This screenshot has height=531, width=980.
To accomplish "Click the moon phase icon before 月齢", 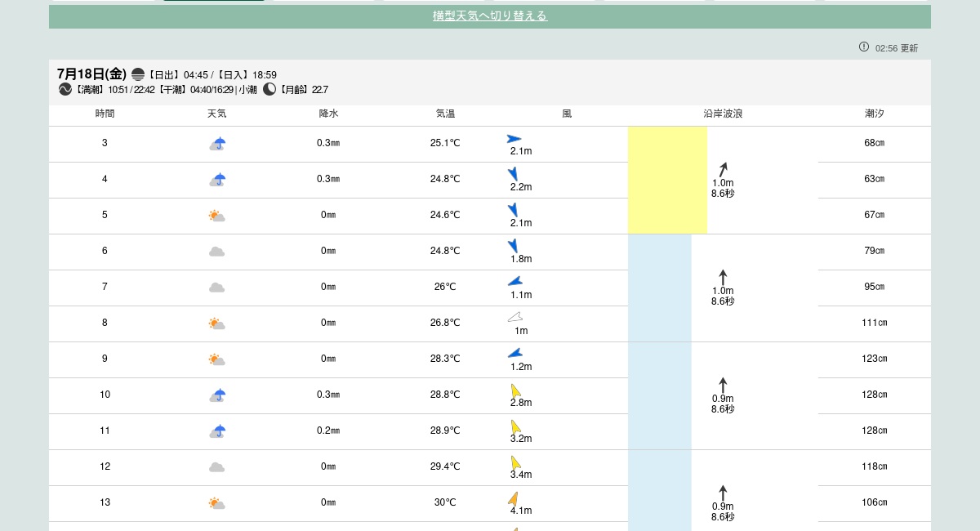I will click(x=269, y=89).
